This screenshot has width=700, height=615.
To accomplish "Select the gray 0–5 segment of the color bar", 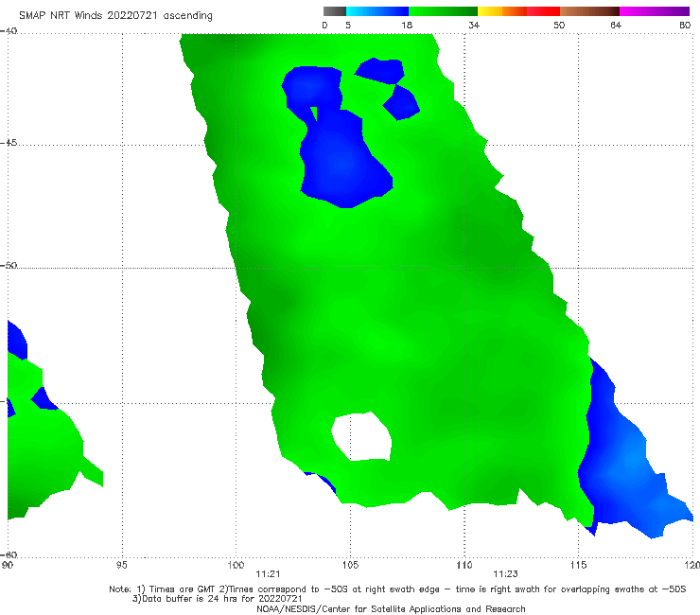I will point(335,11).
